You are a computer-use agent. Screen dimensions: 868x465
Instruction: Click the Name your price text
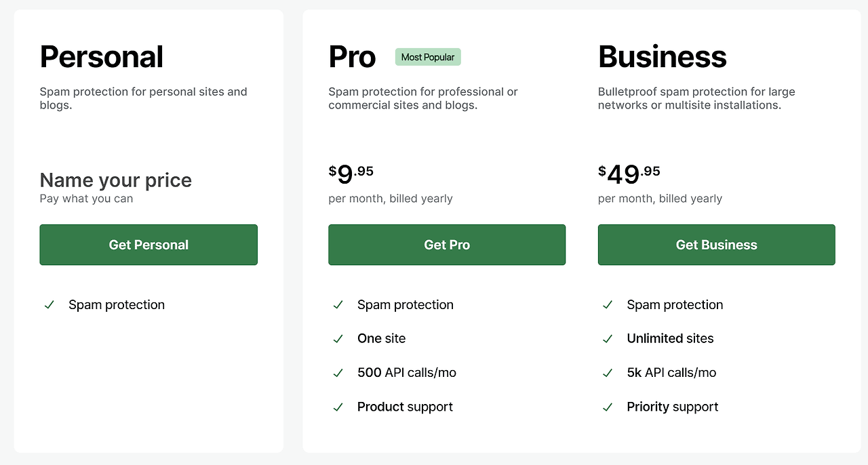click(116, 180)
